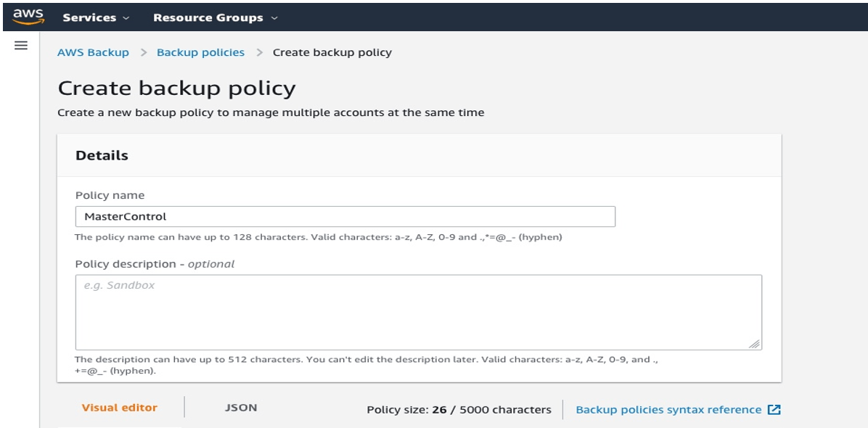The width and height of the screenshot is (868, 428).
Task: Click the Policy size character counter
Action: 460,409
